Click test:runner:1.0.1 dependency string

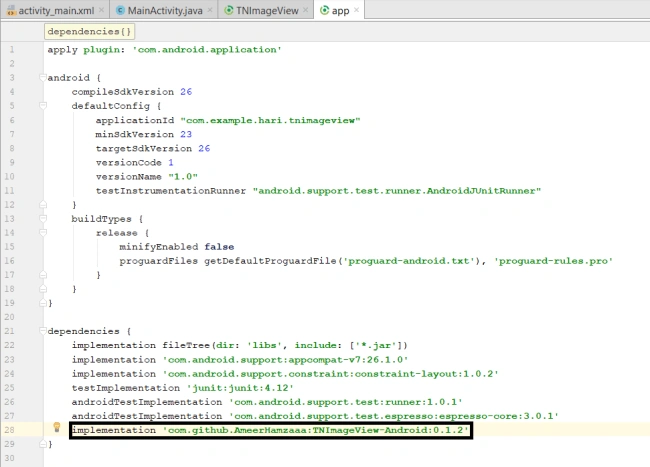(x=346, y=402)
